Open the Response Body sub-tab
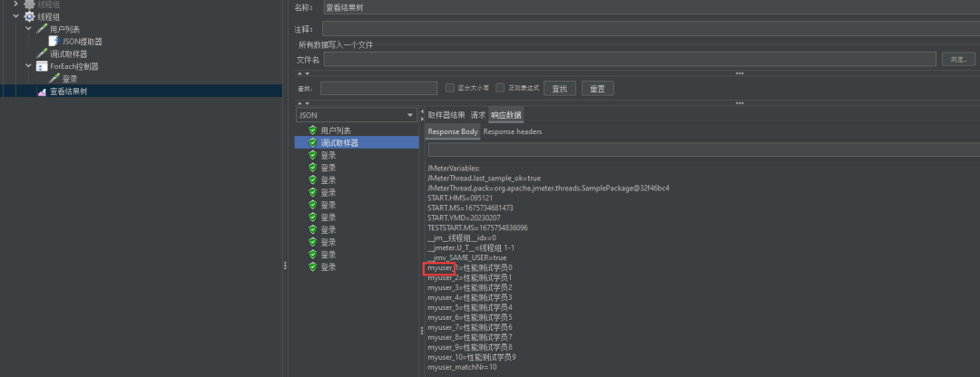Image resolution: width=980 pixels, height=377 pixels. (x=453, y=131)
